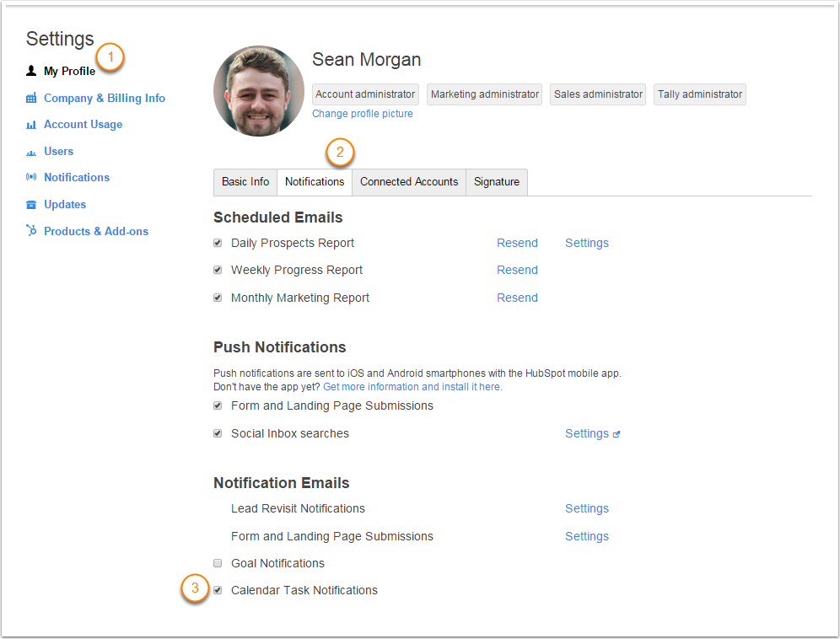Toggle Calendar Task Notifications checkbox

(218, 590)
